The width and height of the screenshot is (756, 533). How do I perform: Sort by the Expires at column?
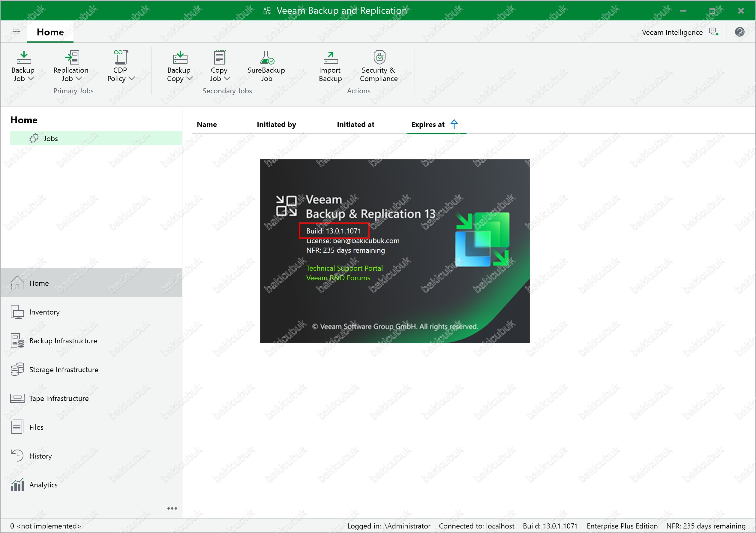428,125
